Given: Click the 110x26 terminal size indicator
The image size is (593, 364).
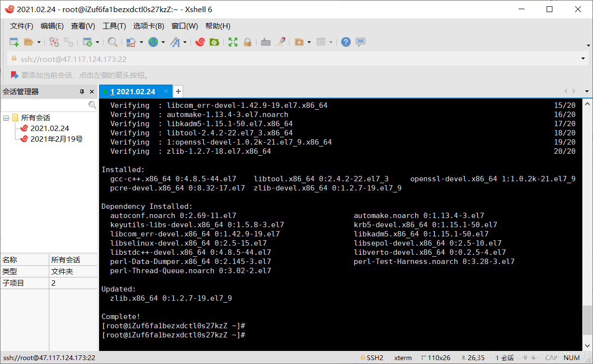Looking at the screenshot, I should (435, 358).
